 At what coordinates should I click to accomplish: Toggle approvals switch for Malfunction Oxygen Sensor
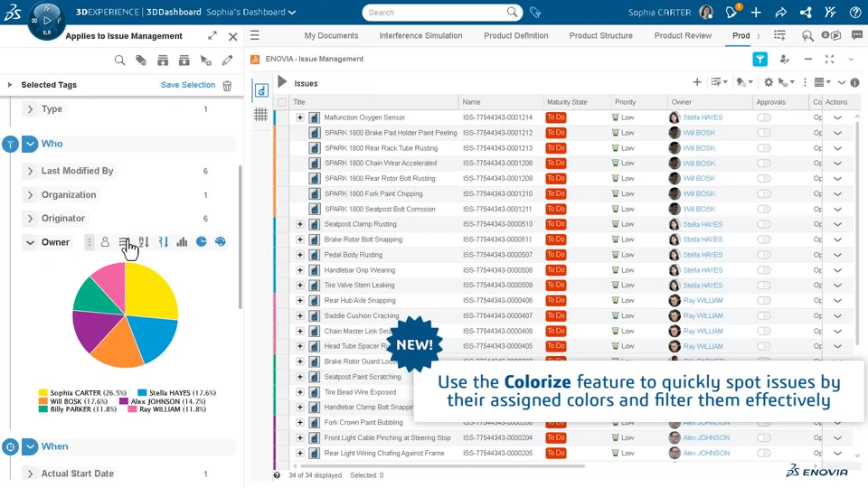(764, 117)
